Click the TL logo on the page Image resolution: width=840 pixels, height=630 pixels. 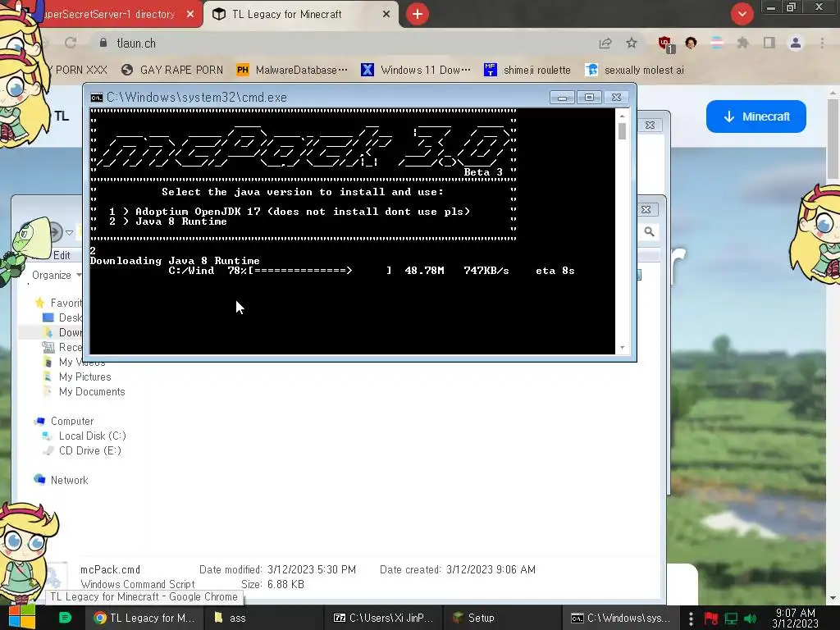(62, 116)
